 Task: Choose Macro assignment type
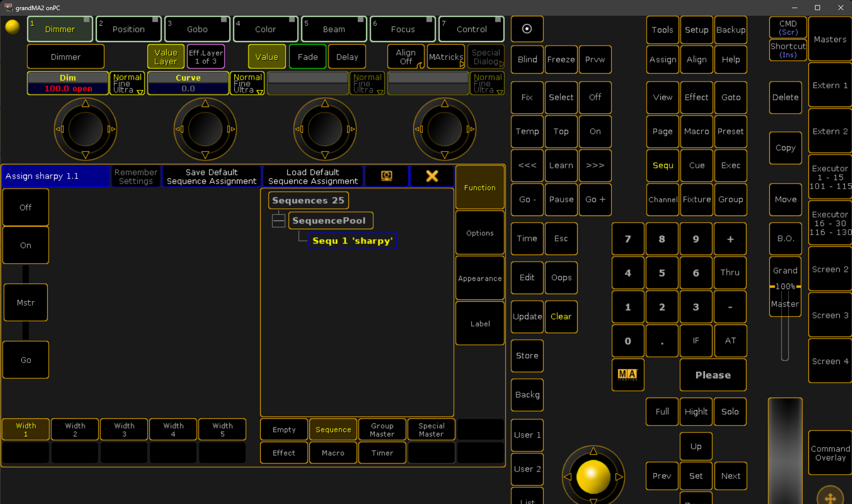333,453
